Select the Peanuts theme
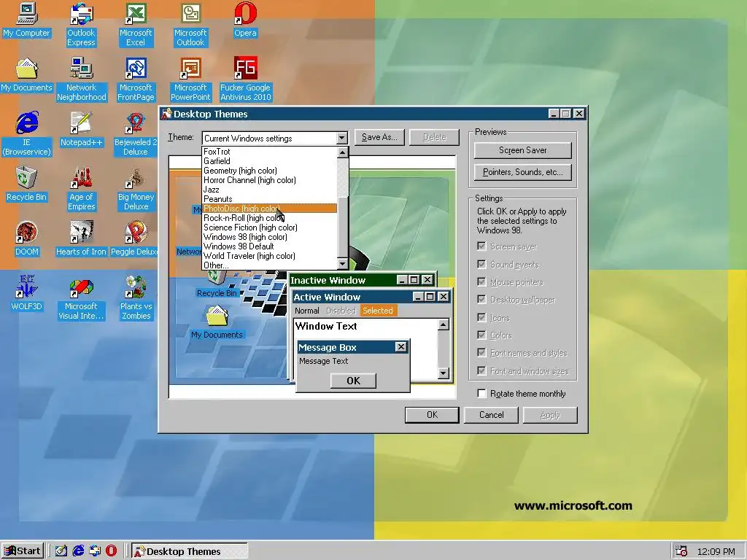 [x=270, y=199]
